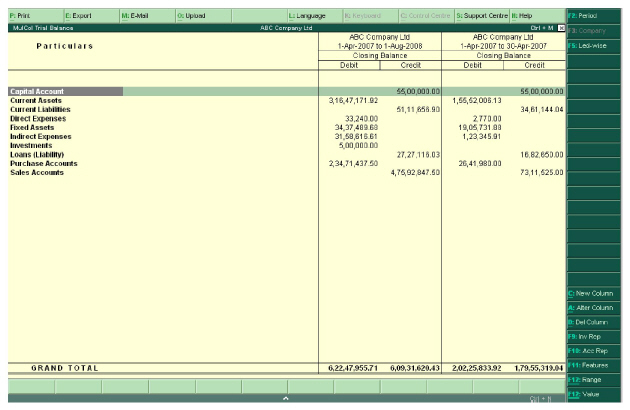This screenshot has height=410, width=630.
Task: Click the Del Column button
Action: 593,322
